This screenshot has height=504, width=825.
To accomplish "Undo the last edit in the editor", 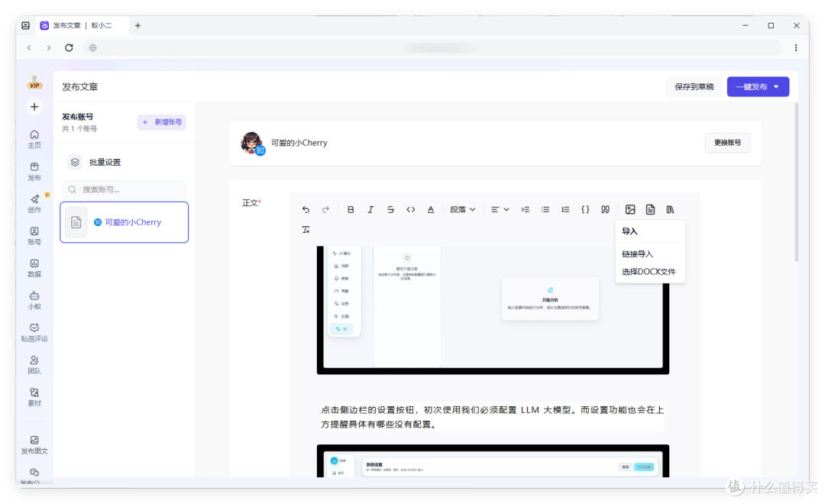I will click(306, 209).
